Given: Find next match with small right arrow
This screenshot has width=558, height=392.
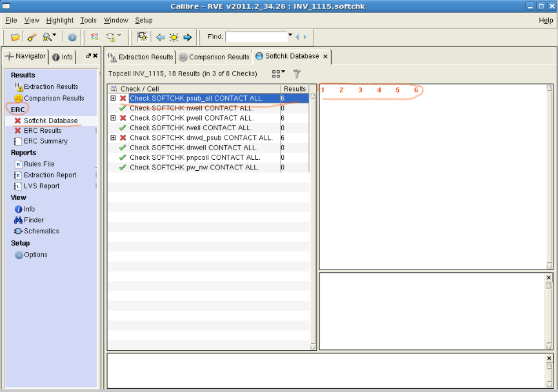Looking at the screenshot, I should [305, 37].
